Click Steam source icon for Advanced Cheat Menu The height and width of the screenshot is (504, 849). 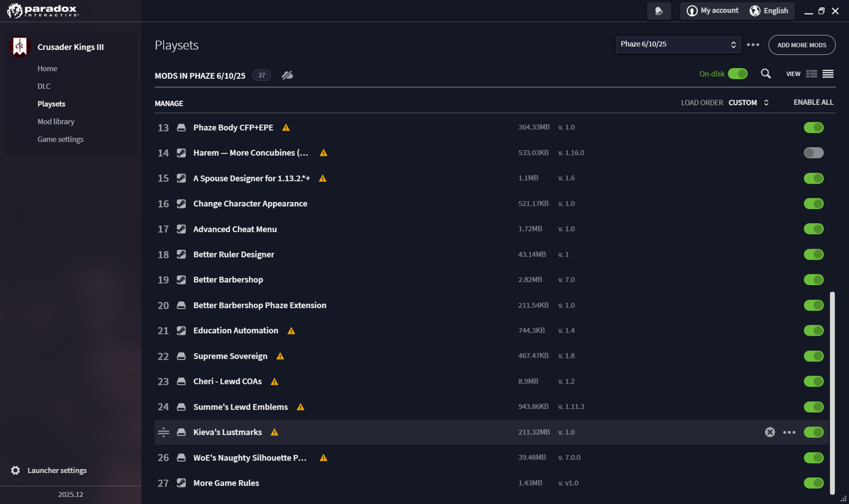pyautogui.click(x=181, y=229)
